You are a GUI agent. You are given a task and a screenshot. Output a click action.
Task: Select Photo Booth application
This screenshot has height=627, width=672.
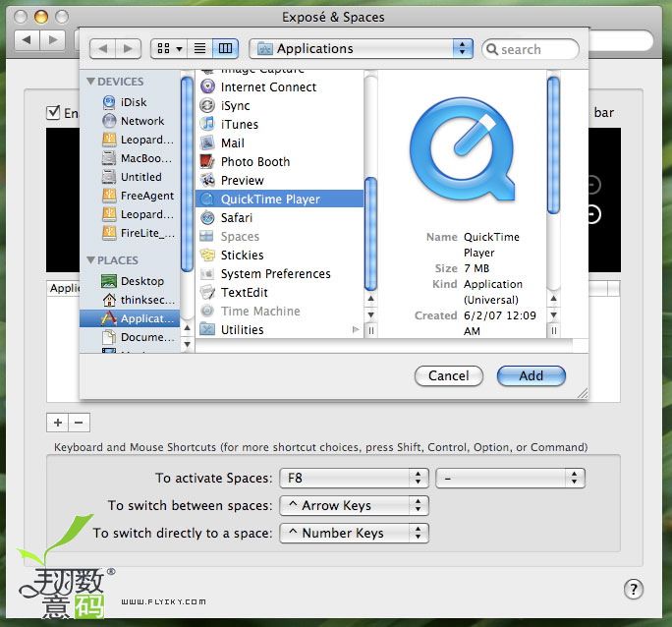[x=246, y=162]
